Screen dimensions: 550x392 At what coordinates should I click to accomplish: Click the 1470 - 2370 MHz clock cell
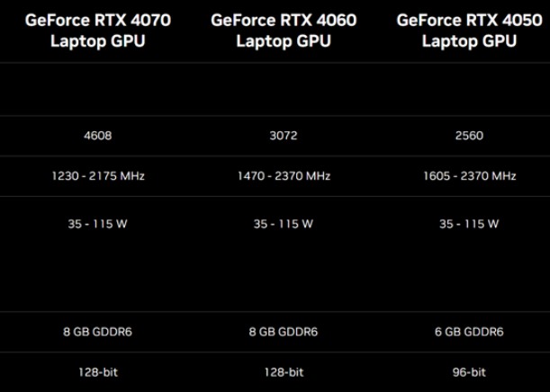[284, 176]
